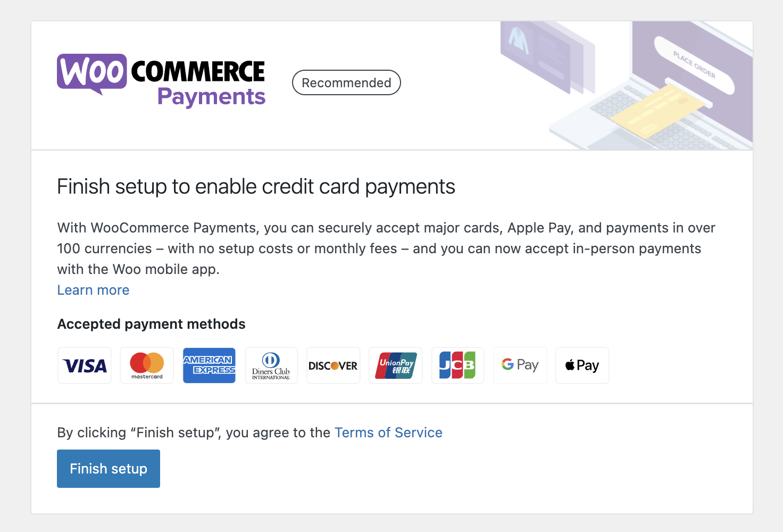Click the WooCommerce Payments logo
The image size is (783, 532).
[161, 81]
